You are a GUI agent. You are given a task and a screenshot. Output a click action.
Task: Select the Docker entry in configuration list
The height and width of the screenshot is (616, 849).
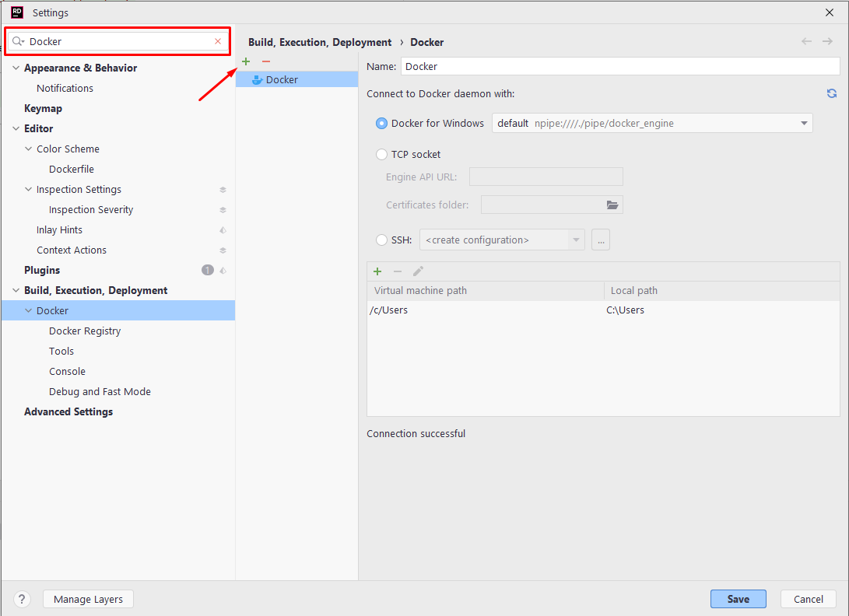(x=296, y=79)
